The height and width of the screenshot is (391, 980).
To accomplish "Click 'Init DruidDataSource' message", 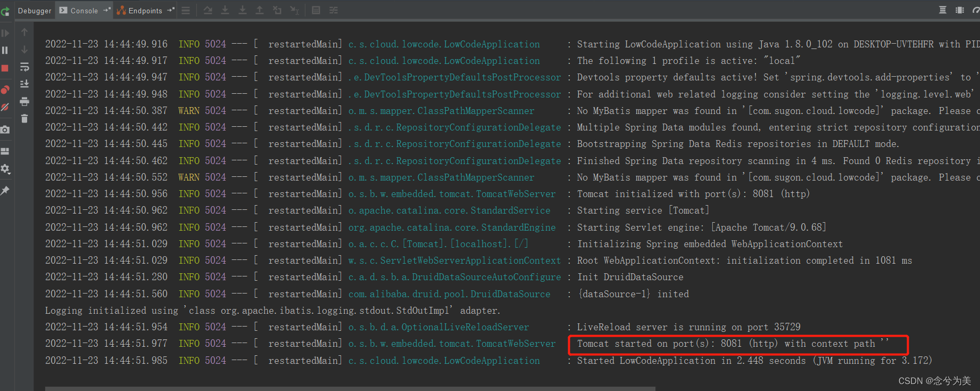I will [630, 277].
